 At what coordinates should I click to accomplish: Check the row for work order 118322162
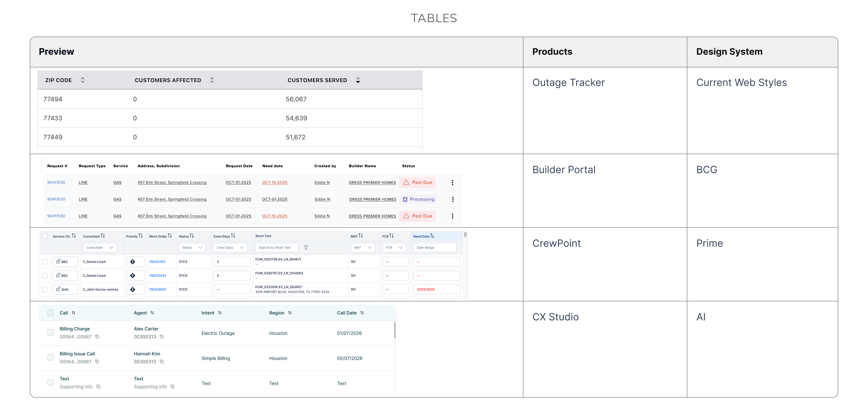click(45, 262)
